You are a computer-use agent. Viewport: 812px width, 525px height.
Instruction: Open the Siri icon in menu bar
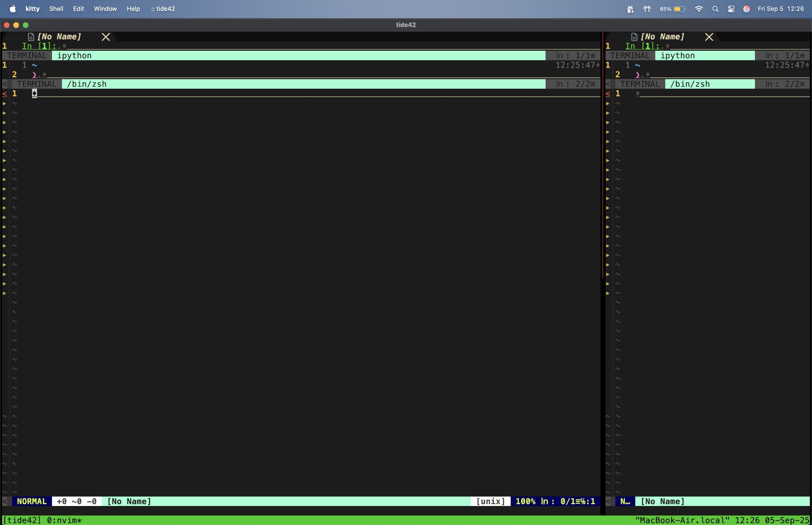746,9
